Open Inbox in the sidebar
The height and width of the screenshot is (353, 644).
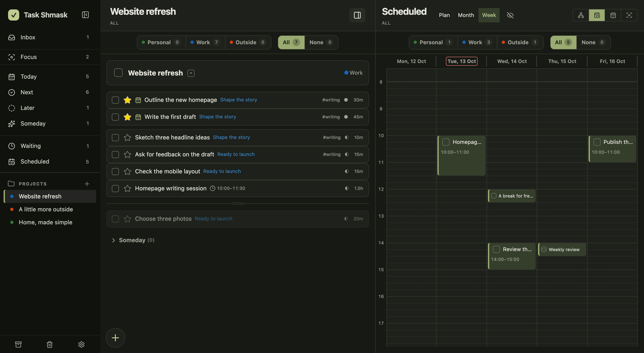[50, 37]
